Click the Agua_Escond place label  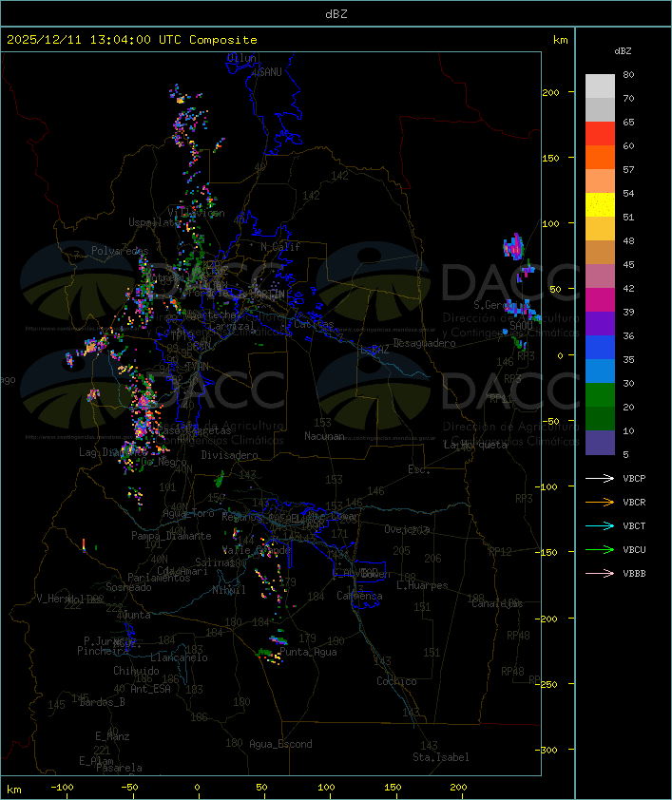coord(280,744)
